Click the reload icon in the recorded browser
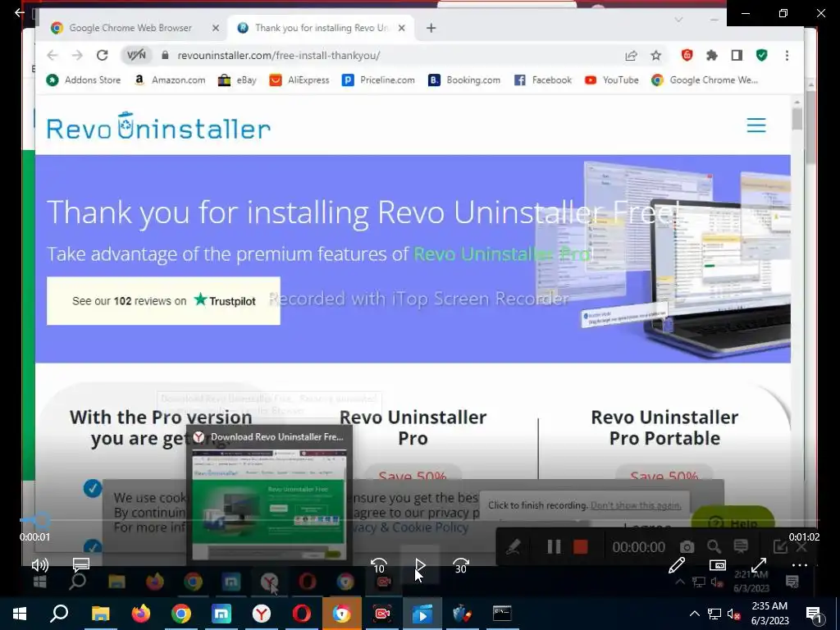 pos(103,55)
